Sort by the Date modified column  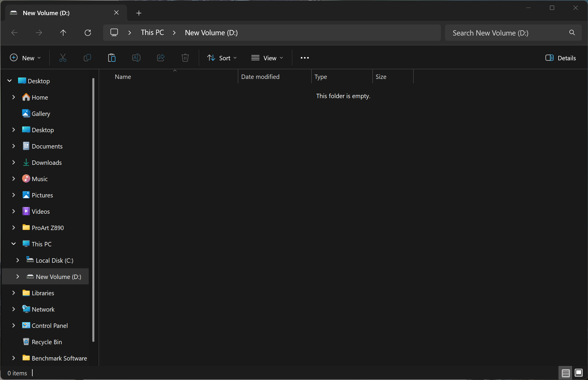click(x=260, y=77)
